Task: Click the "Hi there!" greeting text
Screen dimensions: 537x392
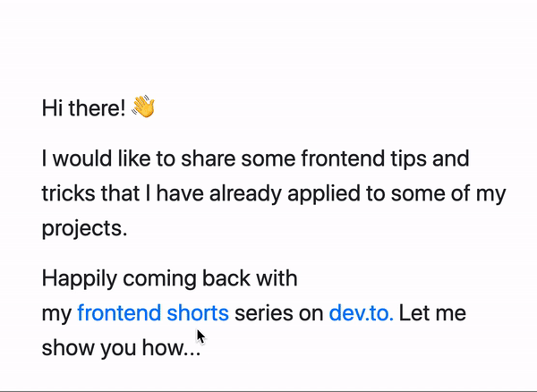Action: coord(83,109)
